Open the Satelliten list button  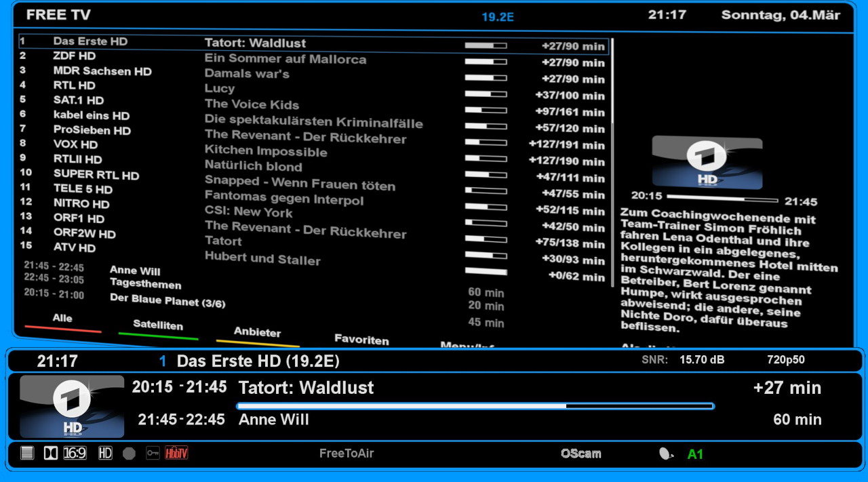[x=158, y=325]
